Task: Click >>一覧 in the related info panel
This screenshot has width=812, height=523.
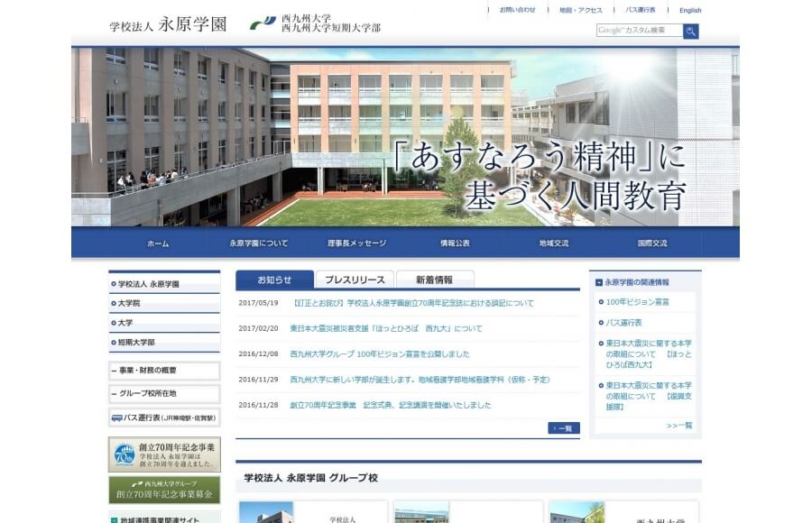Action: point(678,425)
